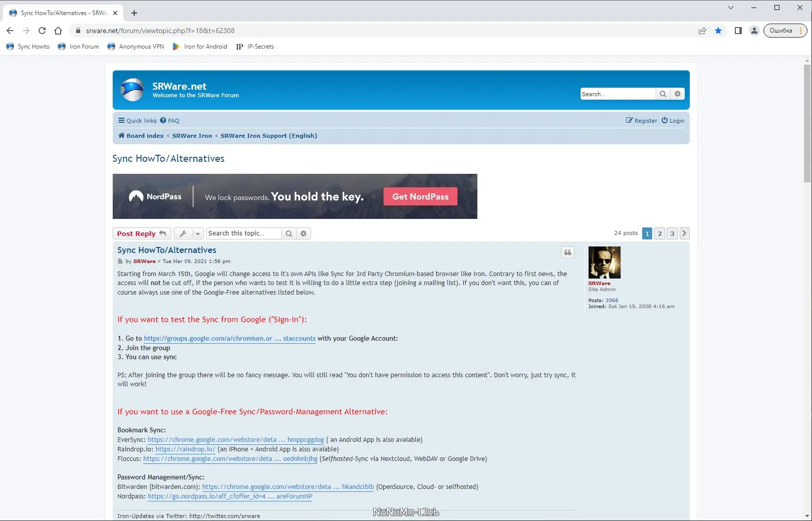Open the IP-Secrets bookmark
The height and width of the screenshot is (521, 812).
(255, 47)
